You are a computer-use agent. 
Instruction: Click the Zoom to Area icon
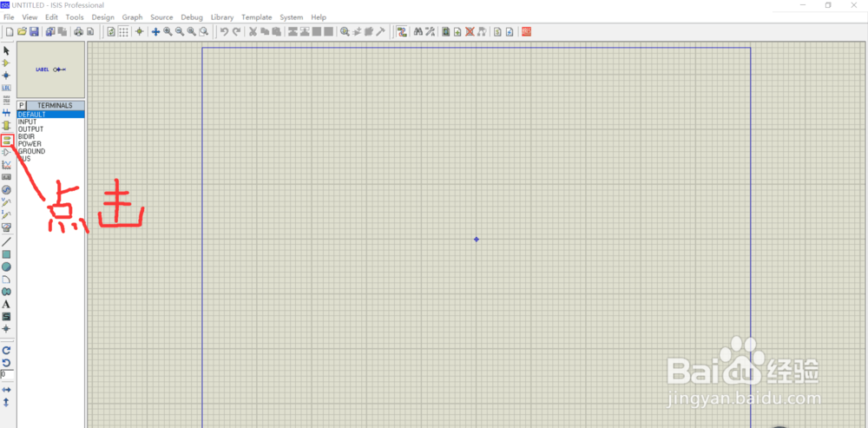coord(204,32)
